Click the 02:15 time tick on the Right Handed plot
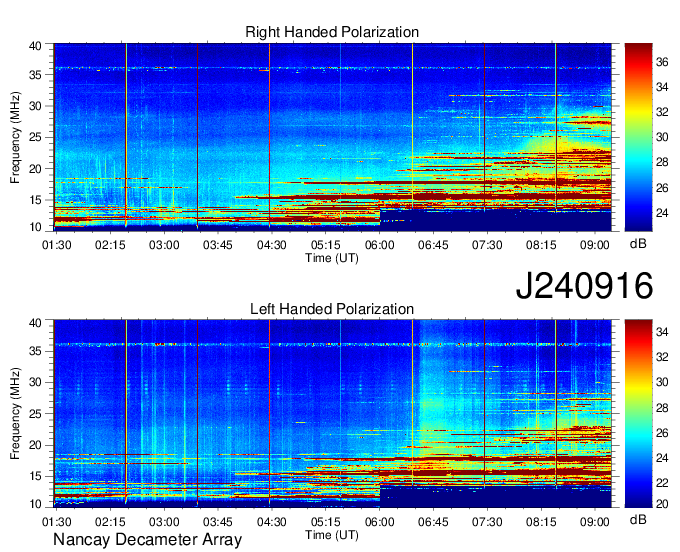 pos(110,245)
